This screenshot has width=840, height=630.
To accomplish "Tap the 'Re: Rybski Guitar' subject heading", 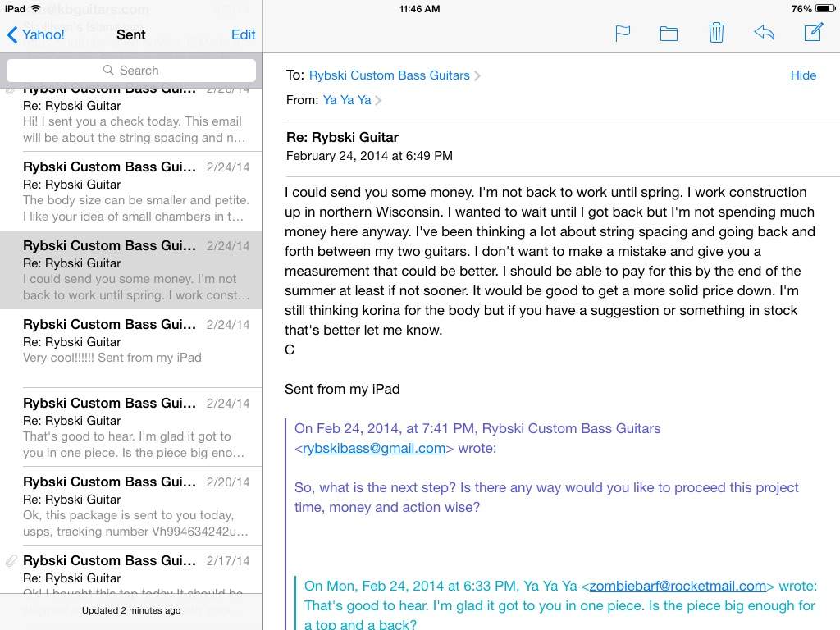I will click(342, 138).
